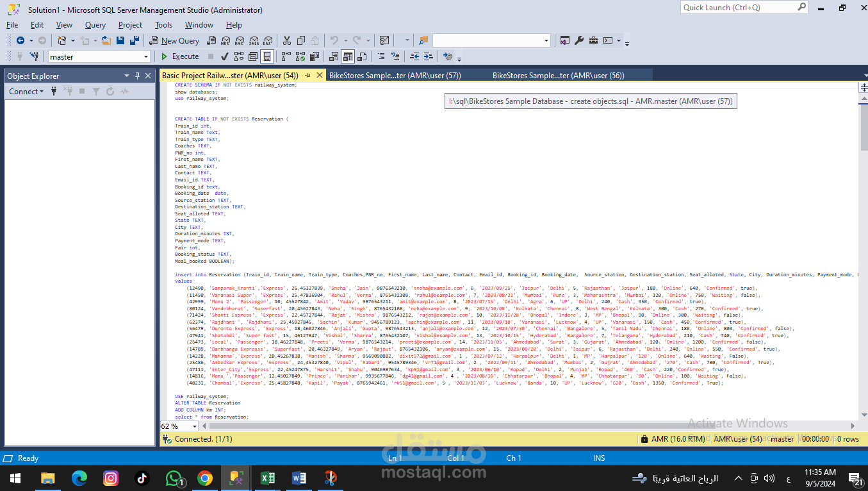Open a new MDX query via its toolbar icon
Image resolution: width=868 pixels, height=491 pixels.
225,40
